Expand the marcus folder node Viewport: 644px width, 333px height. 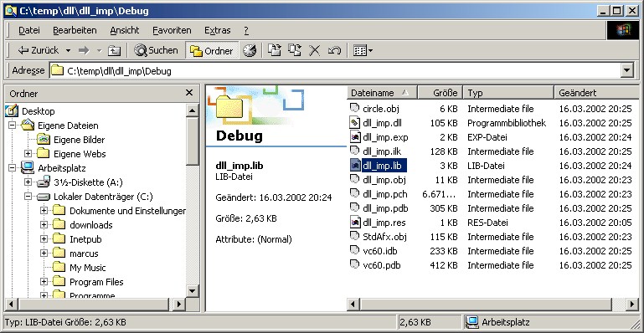[44, 254]
